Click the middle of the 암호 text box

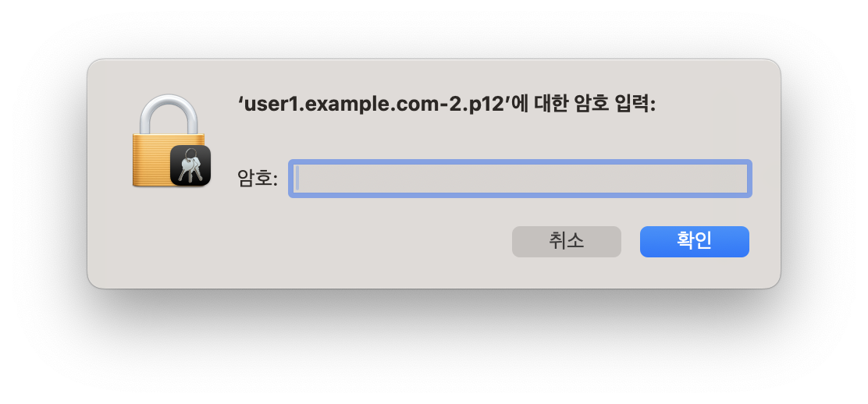point(520,178)
